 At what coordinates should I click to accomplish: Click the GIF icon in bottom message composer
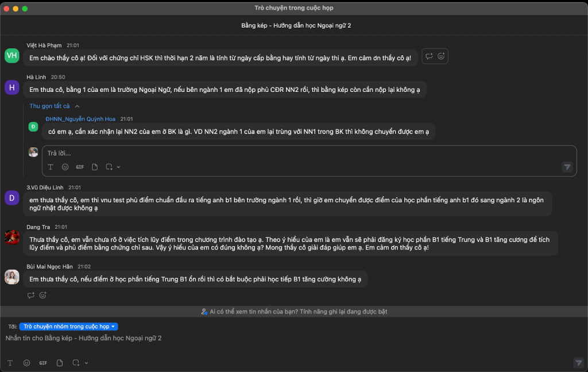click(43, 363)
